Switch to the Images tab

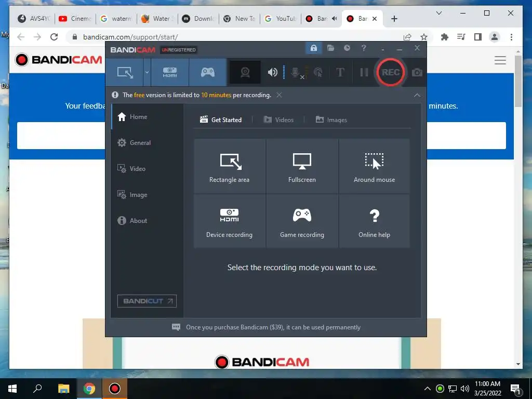click(331, 120)
